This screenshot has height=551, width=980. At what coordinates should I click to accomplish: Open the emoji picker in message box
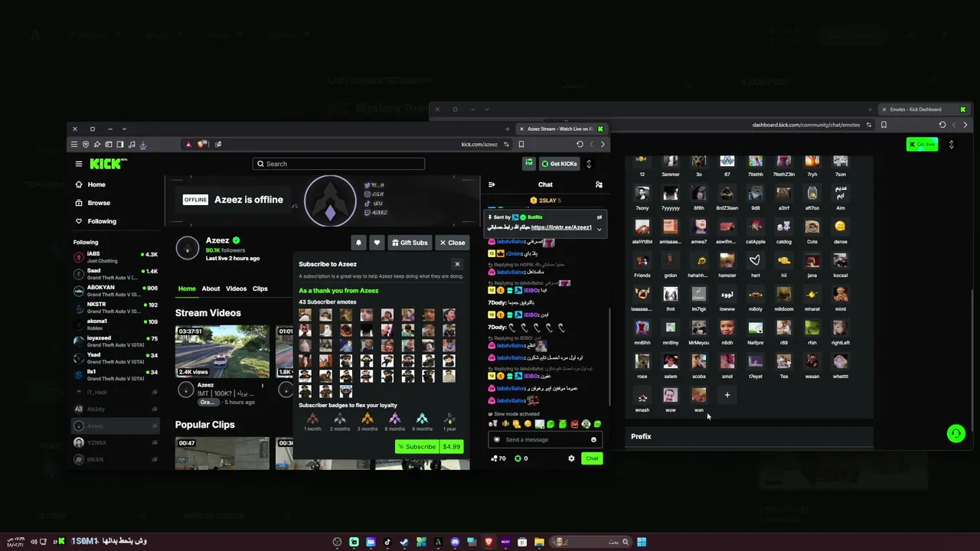point(593,440)
